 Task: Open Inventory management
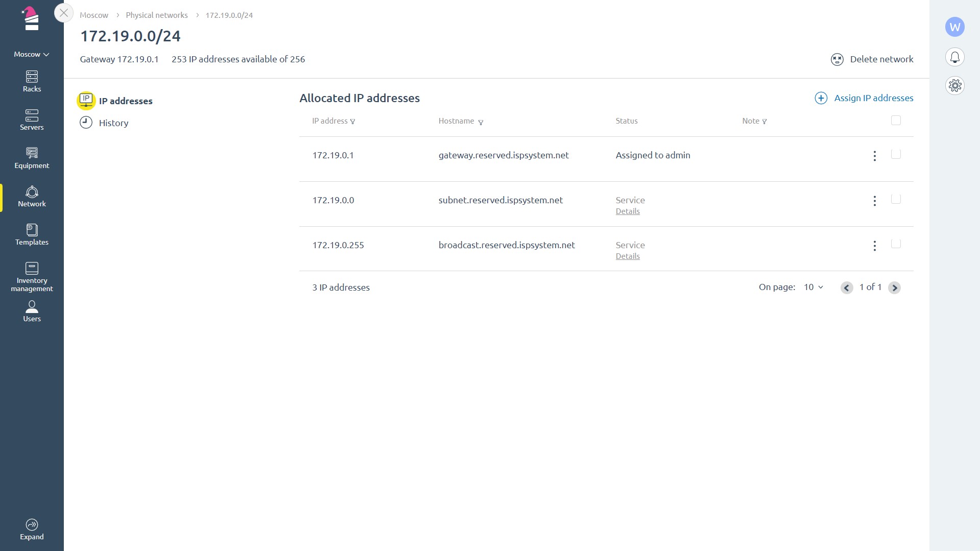[x=32, y=277]
